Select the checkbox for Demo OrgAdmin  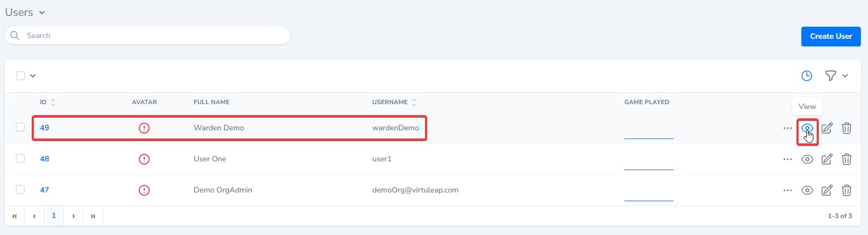coord(20,189)
